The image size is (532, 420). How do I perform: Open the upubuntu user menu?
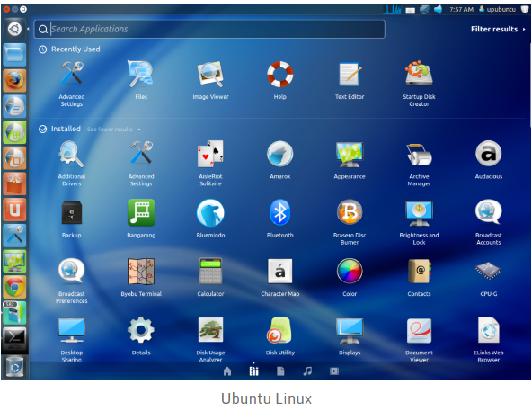pos(497,9)
